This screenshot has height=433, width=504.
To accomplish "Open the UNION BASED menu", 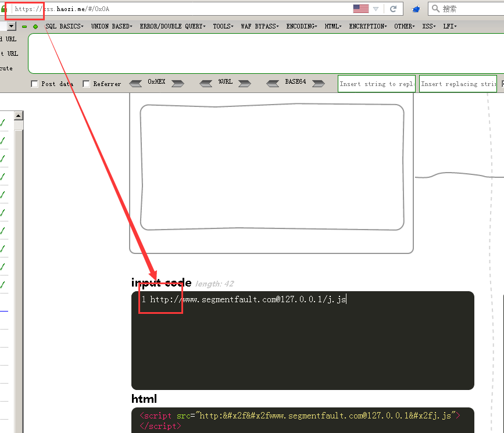I will point(111,26).
